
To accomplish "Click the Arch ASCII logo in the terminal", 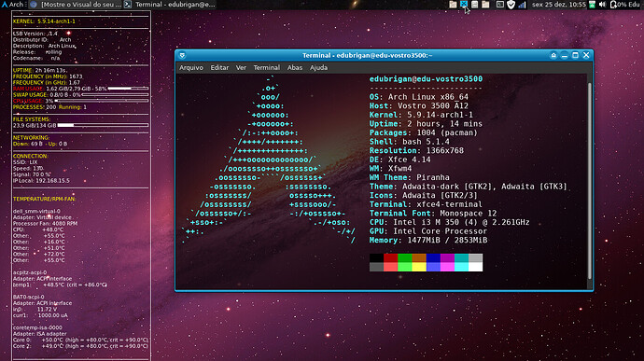I will pyautogui.click(x=269, y=160).
